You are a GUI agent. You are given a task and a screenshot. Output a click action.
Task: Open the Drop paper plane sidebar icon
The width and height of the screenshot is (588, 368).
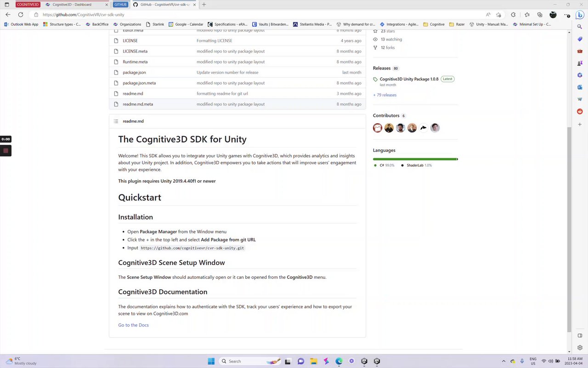580,99
